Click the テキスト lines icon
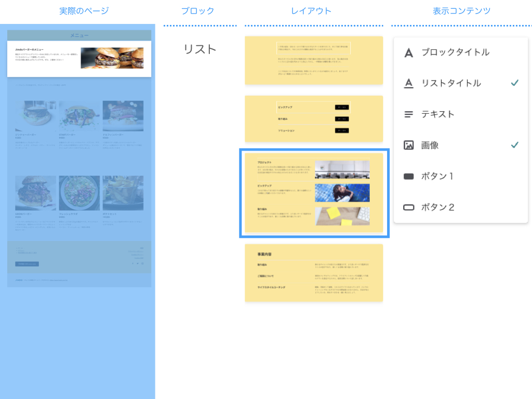This screenshot has height=399, width=532. 408,114
